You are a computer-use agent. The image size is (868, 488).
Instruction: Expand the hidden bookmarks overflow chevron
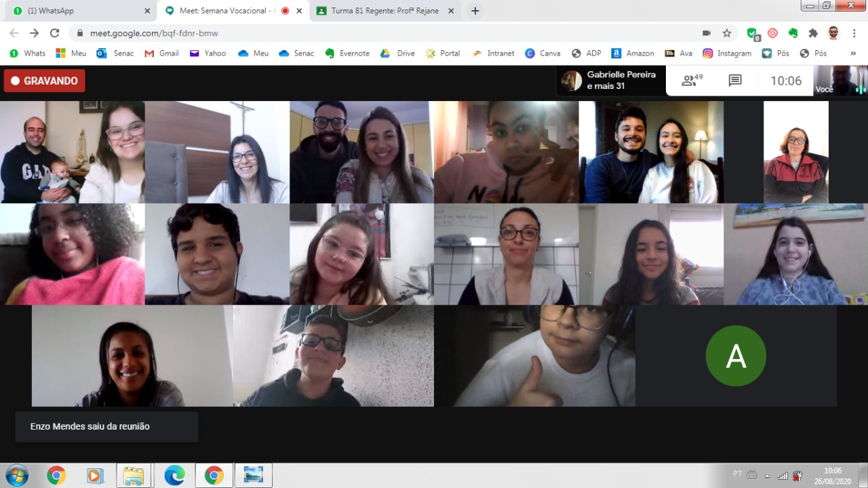853,53
